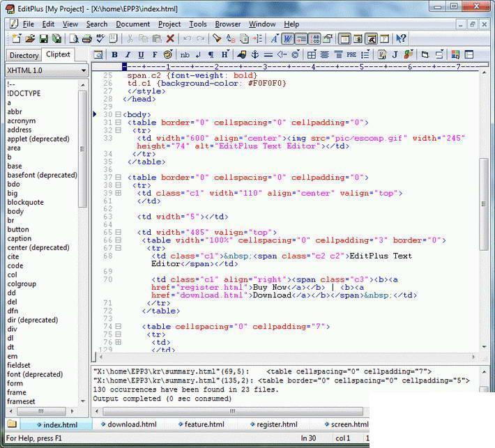The width and height of the screenshot is (495, 448).
Task: Collapse the body tag on line 30
Action: (118, 114)
